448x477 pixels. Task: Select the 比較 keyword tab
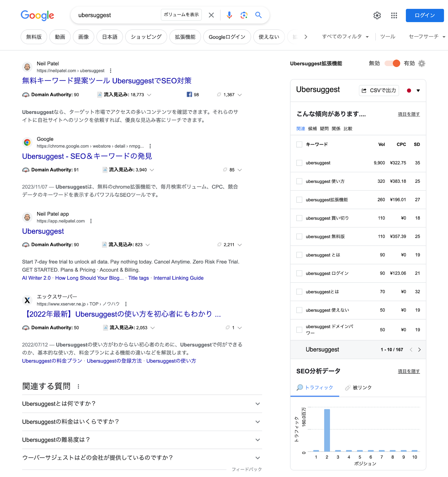click(x=348, y=128)
